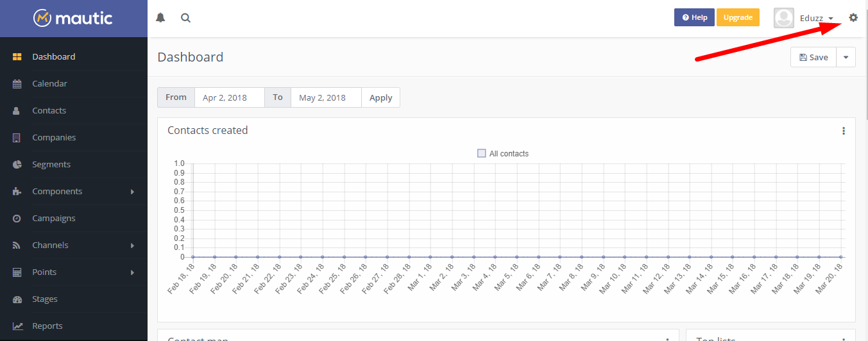Click the Stages dashboard icon
868x341 pixels.
[17, 299]
